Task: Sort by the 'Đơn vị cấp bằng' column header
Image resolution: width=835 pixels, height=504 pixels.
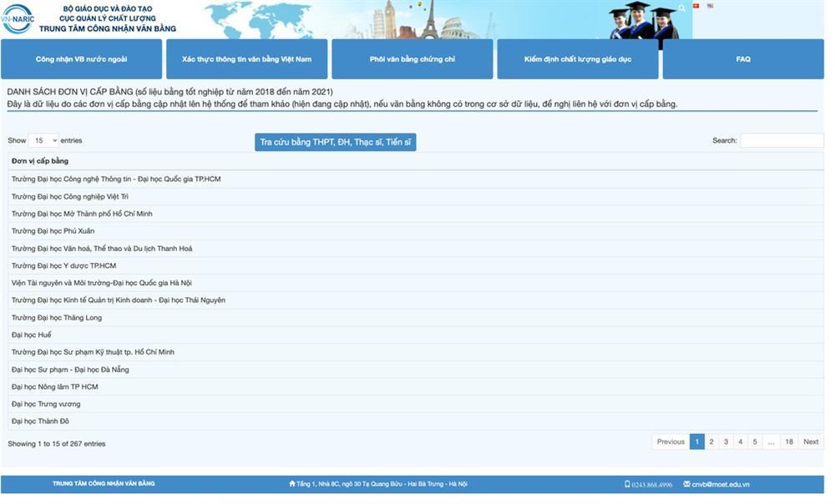Action: click(x=40, y=160)
